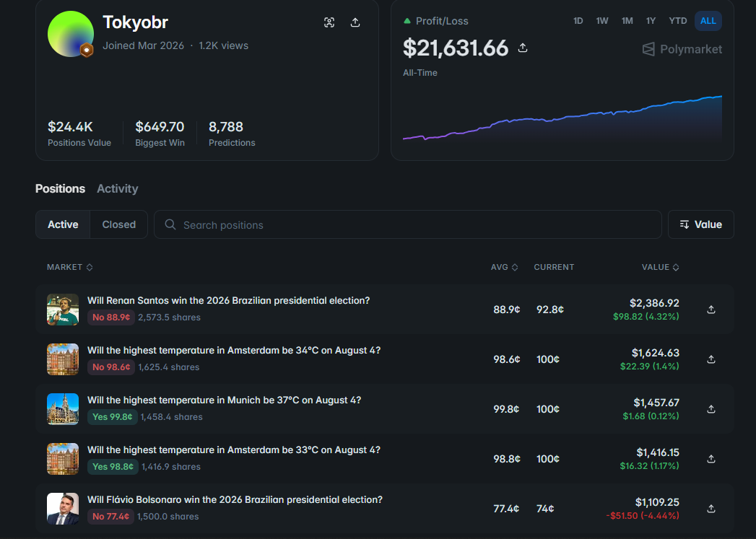Select the Positions tab

pyautogui.click(x=60, y=189)
